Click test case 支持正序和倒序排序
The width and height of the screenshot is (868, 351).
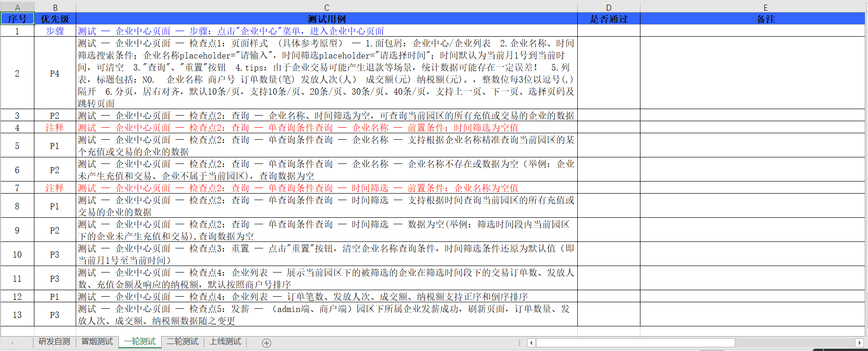[x=326, y=297]
